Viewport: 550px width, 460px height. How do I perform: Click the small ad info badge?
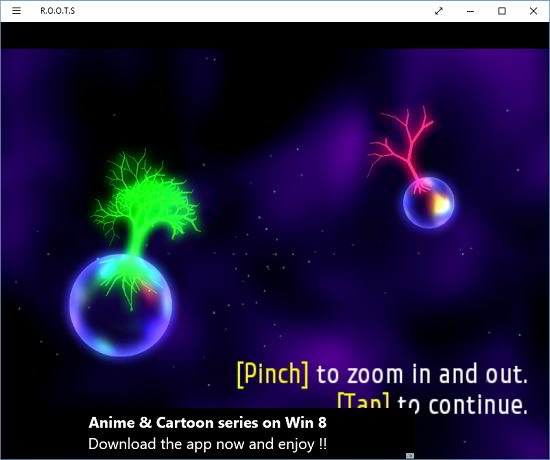click(410, 456)
